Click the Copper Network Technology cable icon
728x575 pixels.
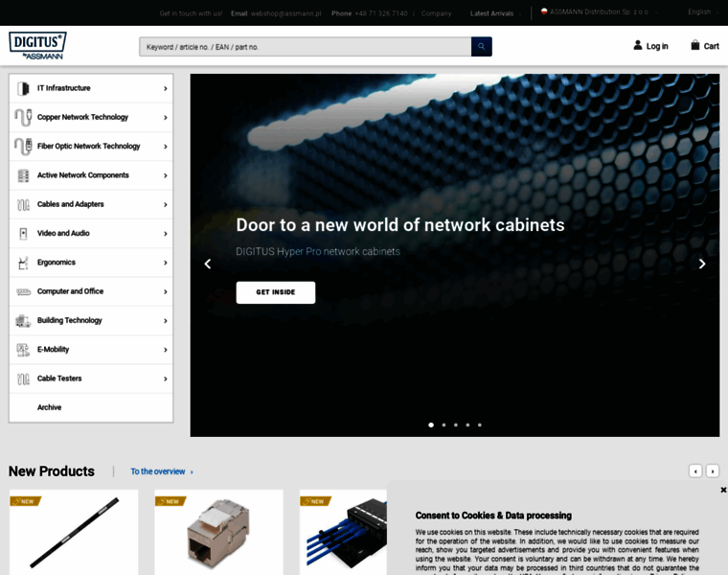pos(23,117)
